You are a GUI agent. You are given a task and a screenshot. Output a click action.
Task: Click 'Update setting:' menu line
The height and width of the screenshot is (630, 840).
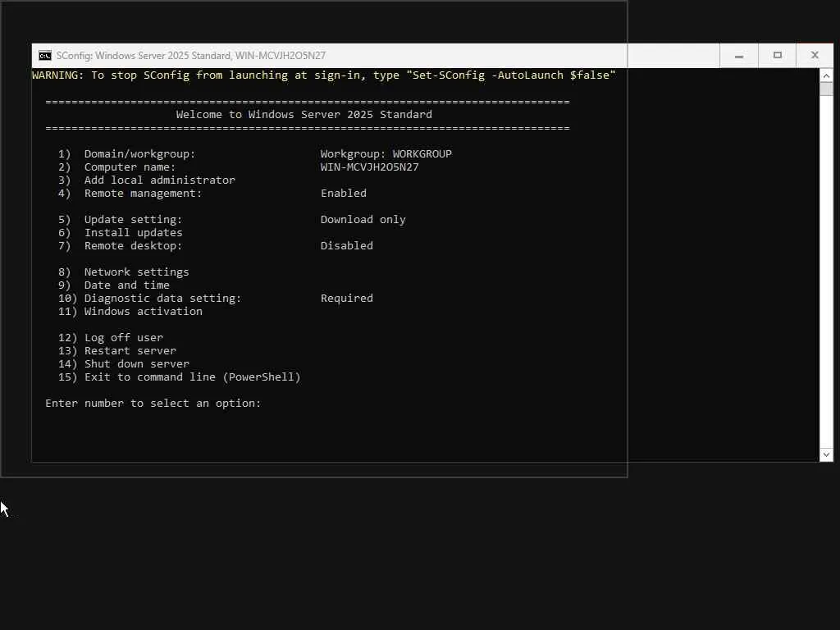click(x=121, y=220)
